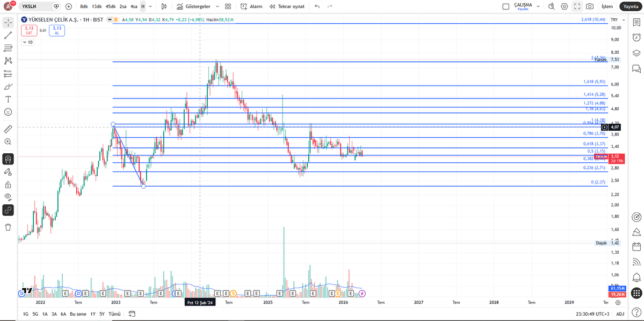Select the 45dk timeframe
This screenshot has width=644, height=321.
[x=111, y=6]
